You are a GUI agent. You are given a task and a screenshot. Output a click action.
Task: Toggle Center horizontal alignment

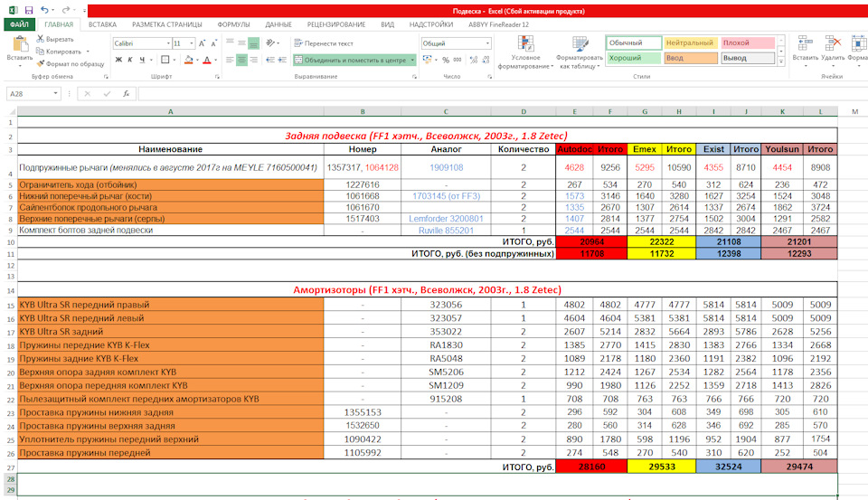[242, 60]
